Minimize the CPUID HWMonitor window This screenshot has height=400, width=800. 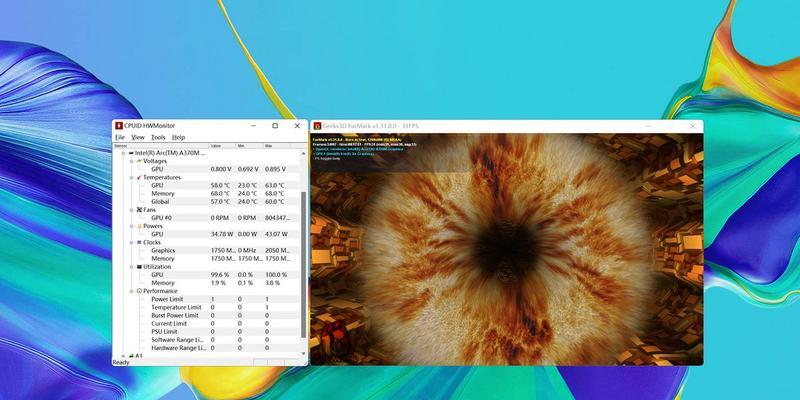coord(253,126)
